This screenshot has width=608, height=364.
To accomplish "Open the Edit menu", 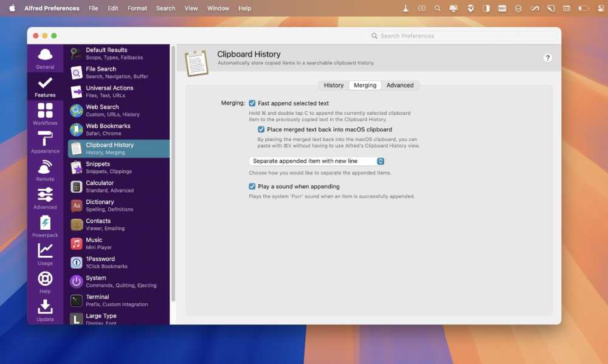I will click(x=113, y=8).
